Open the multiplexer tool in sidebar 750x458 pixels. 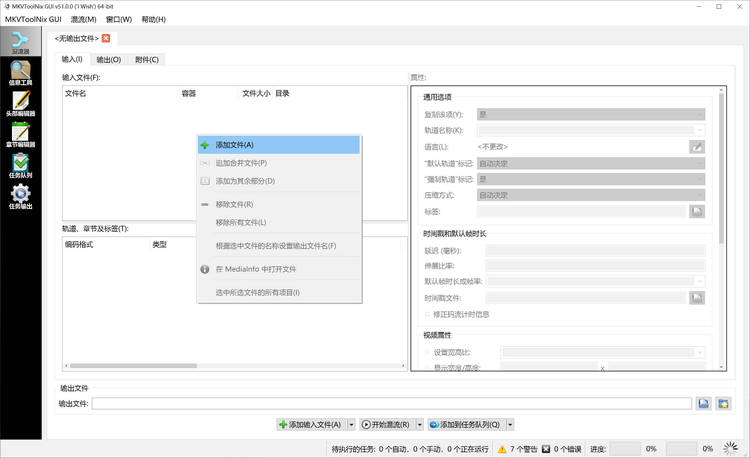(x=21, y=42)
